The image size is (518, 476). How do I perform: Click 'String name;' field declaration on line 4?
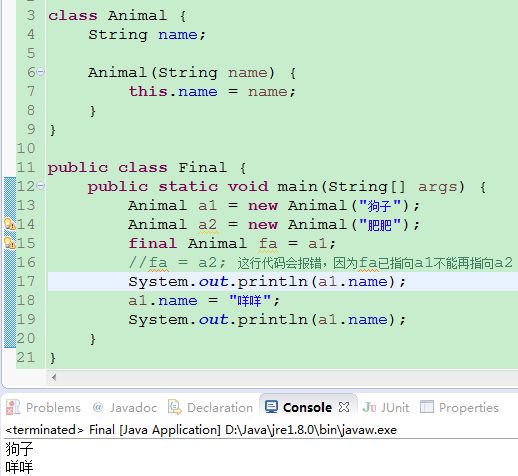pos(147,35)
